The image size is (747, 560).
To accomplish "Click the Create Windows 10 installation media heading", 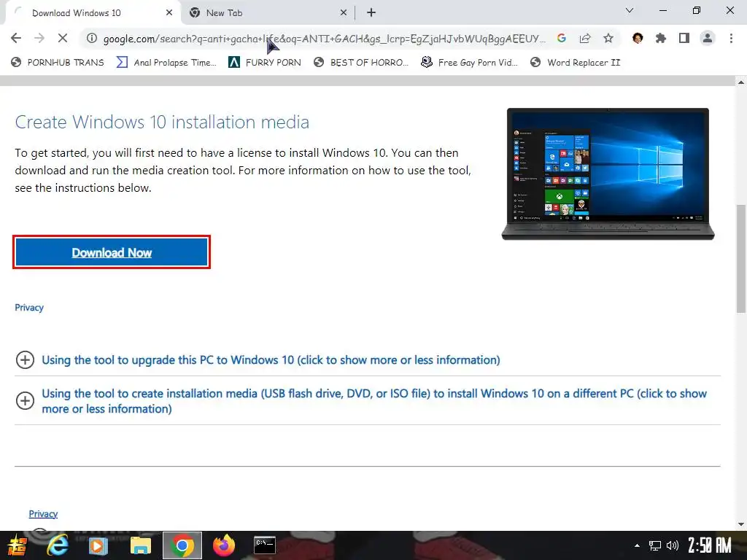I will coord(162,122).
